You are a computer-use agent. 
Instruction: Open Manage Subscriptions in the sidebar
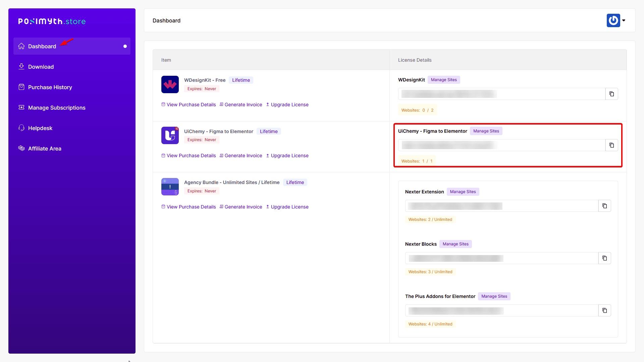click(72, 108)
